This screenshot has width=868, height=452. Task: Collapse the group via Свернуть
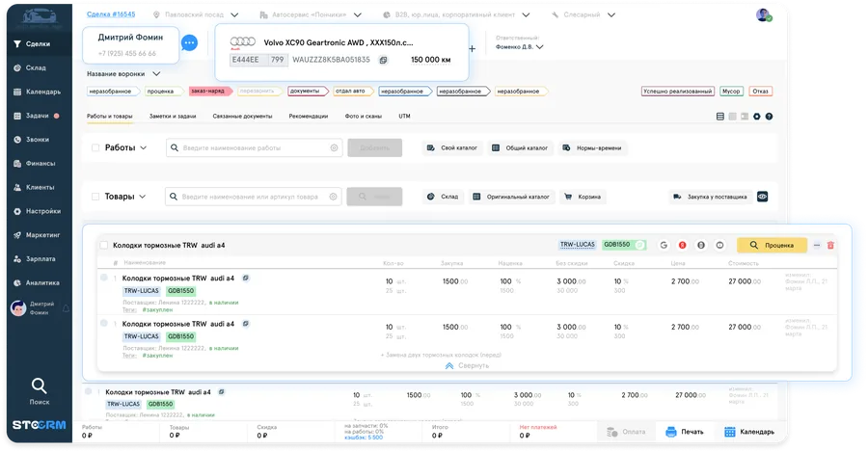[x=467, y=365]
